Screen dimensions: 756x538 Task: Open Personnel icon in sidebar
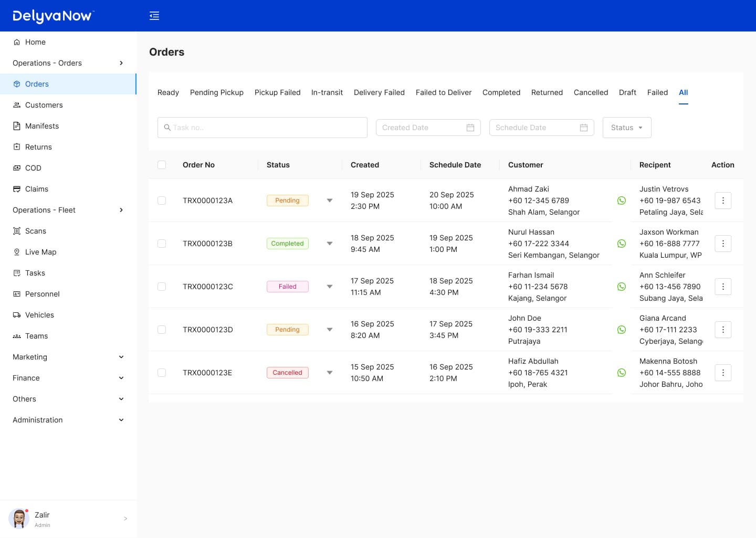(x=17, y=294)
